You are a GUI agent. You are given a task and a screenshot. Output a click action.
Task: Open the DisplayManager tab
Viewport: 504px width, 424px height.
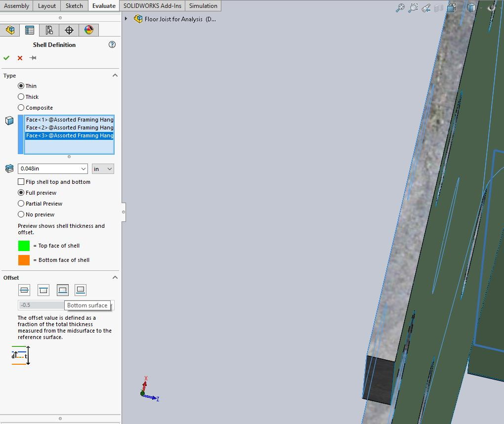point(89,30)
